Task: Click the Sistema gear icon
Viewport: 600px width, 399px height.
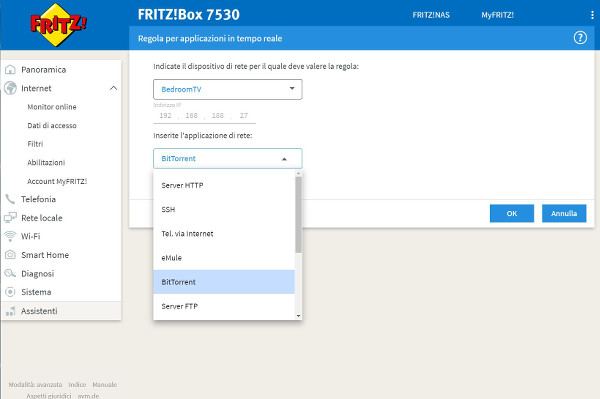Action: click(10, 292)
